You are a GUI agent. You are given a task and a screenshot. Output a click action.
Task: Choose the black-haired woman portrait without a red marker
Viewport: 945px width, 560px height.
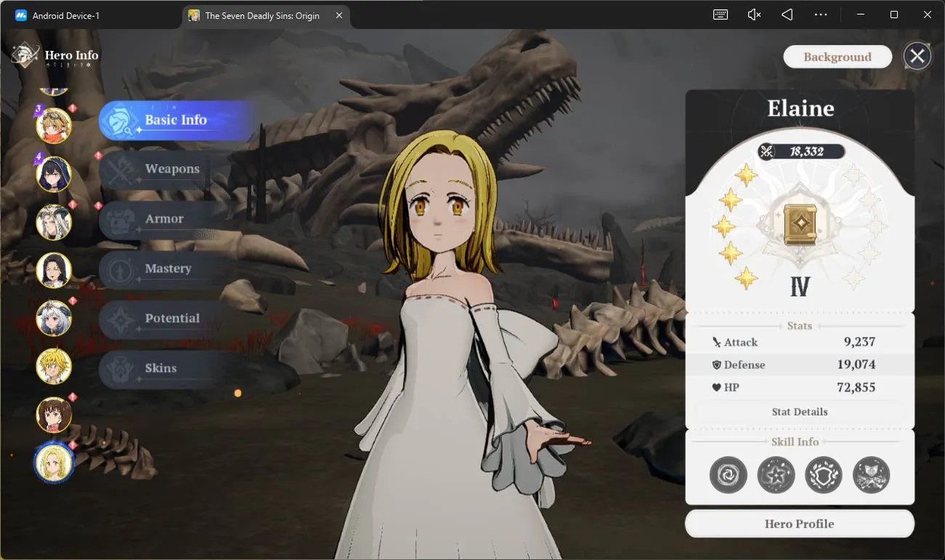(54, 270)
